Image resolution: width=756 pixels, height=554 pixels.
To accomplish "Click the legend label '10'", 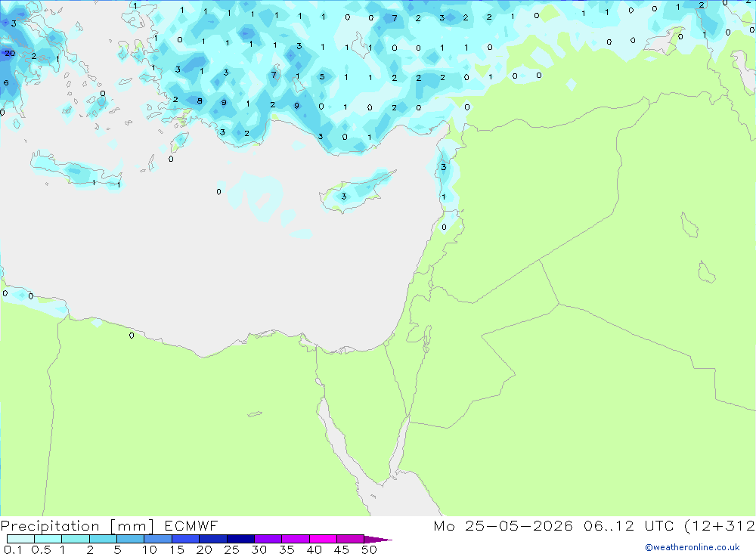I will coord(150,549).
